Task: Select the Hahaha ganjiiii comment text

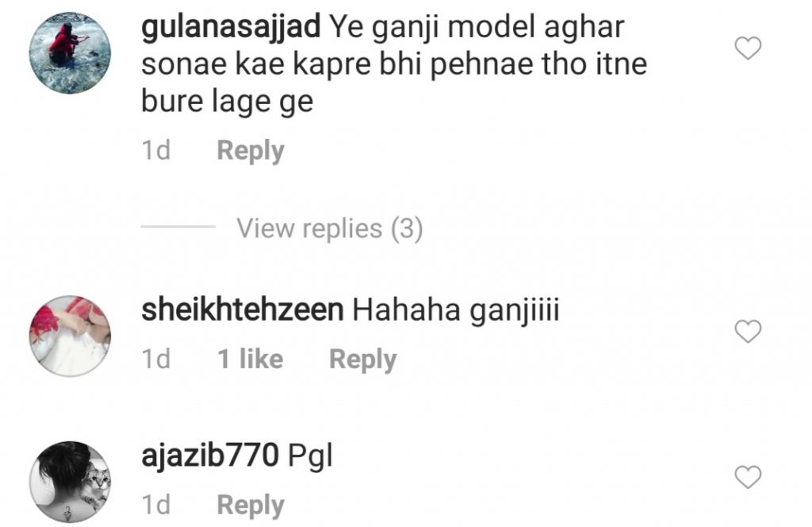Action: point(456,311)
